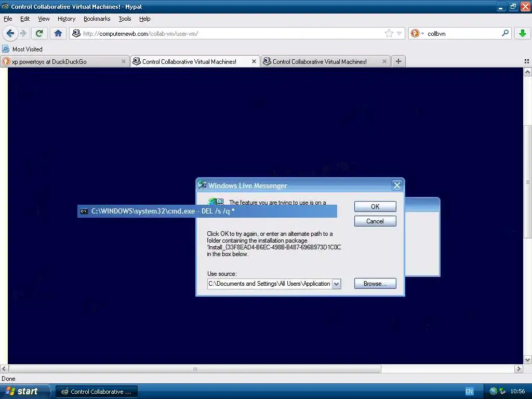Click the horizontal scrollbar right arrow
This screenshot has height=399, width=532.
point(518,369)
